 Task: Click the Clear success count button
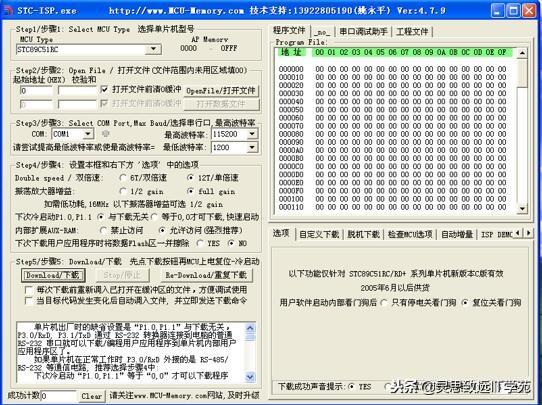point(91,396)
